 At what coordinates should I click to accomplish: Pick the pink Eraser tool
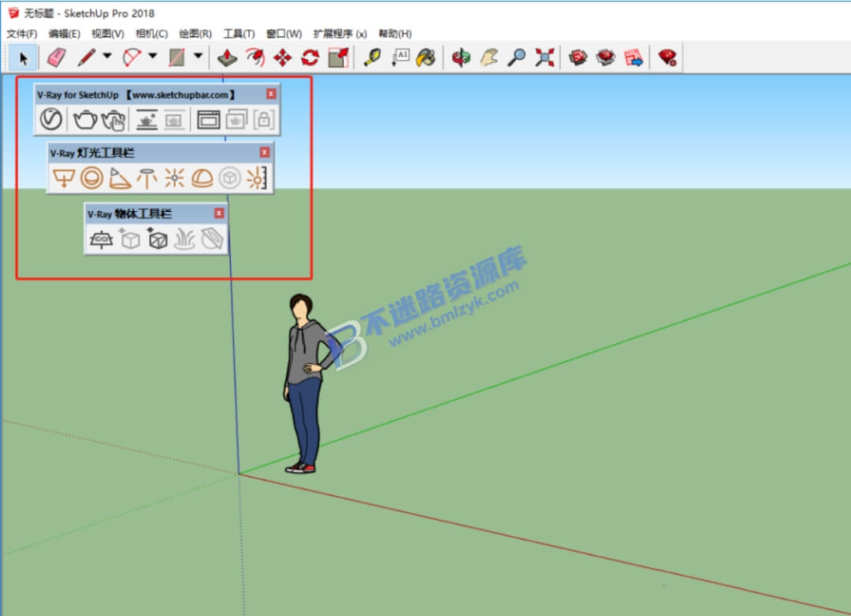click(57, 58)
